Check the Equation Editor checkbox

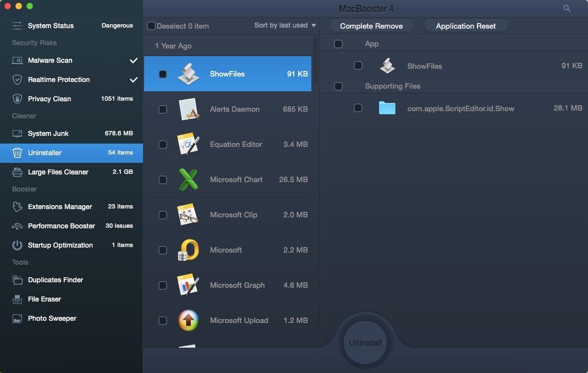click(163, 145)
